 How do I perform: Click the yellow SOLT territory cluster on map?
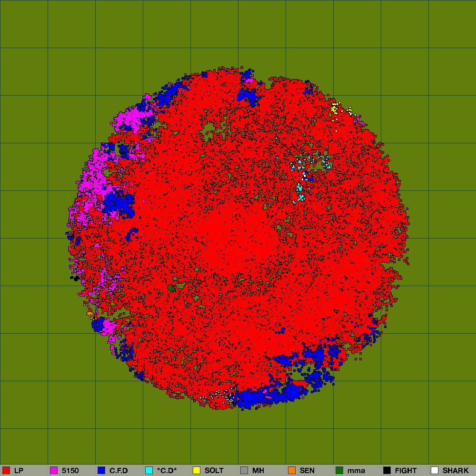pyautogui.click(x=335, y=109)
